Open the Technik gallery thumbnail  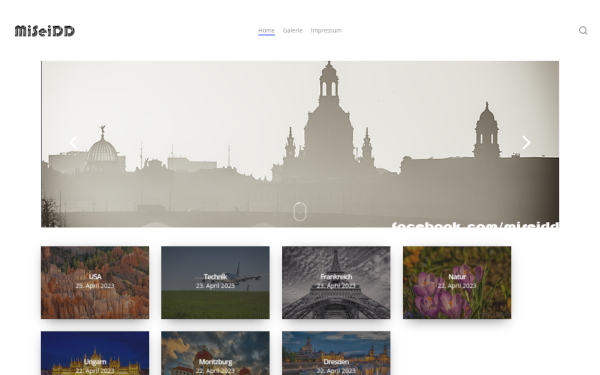pyautogui.click(x=215, y=282)
